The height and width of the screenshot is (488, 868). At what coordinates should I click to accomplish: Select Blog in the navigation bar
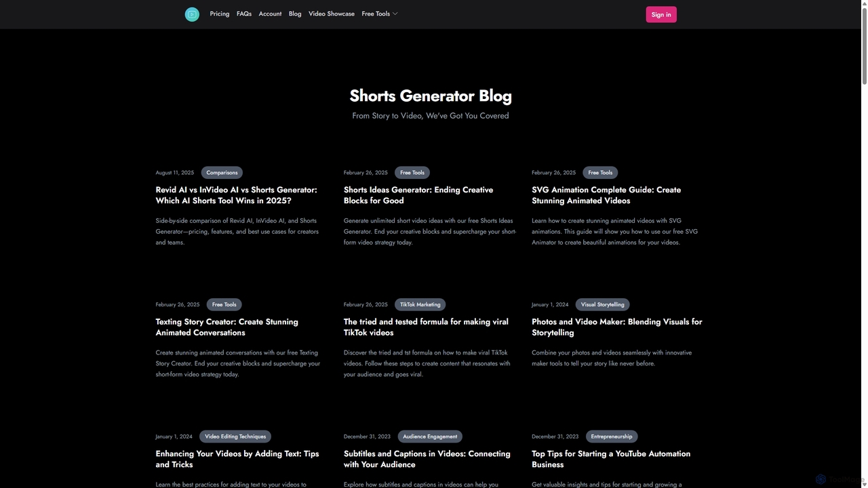[295, 14]
